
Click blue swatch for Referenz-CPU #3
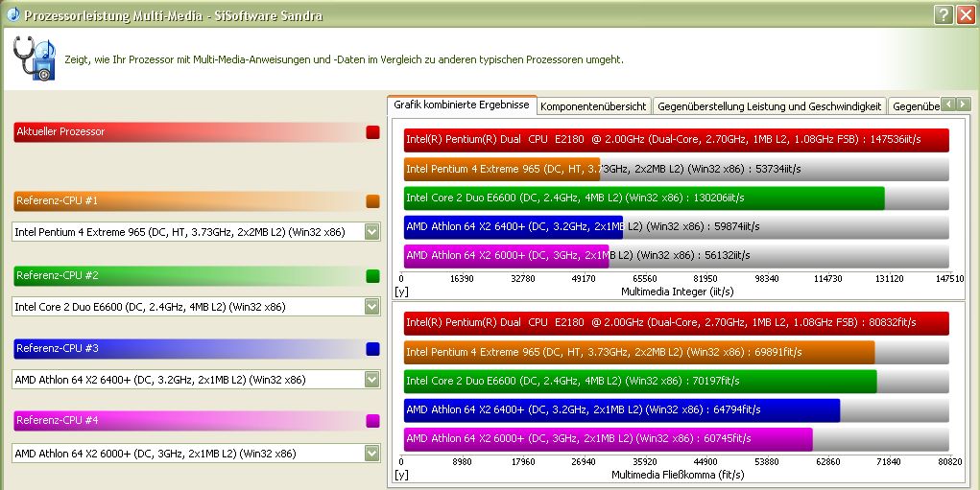click(x=372, y=349)
